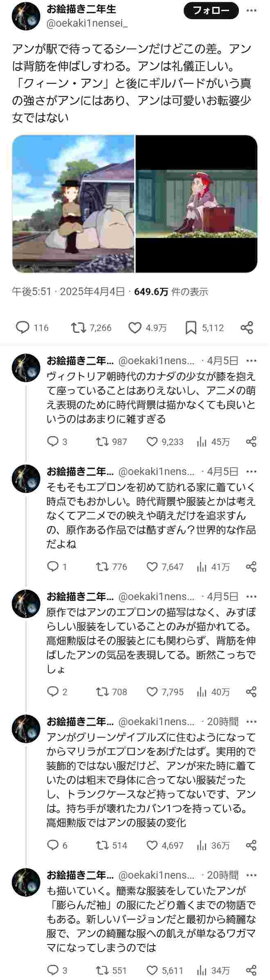
Task: Share the reply with 7,795 likes
Action: click(x=251, y=692)
